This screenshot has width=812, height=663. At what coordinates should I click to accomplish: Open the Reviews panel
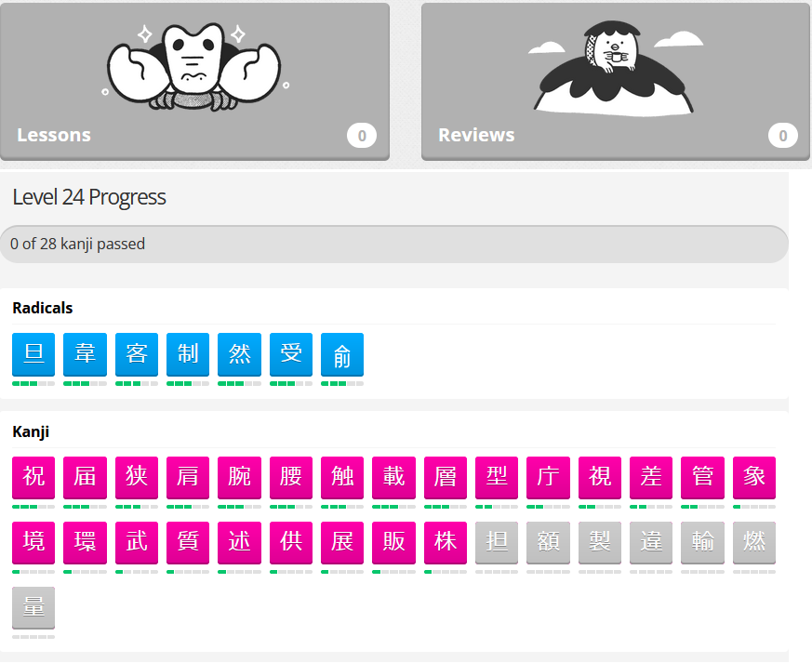[615, 82]
